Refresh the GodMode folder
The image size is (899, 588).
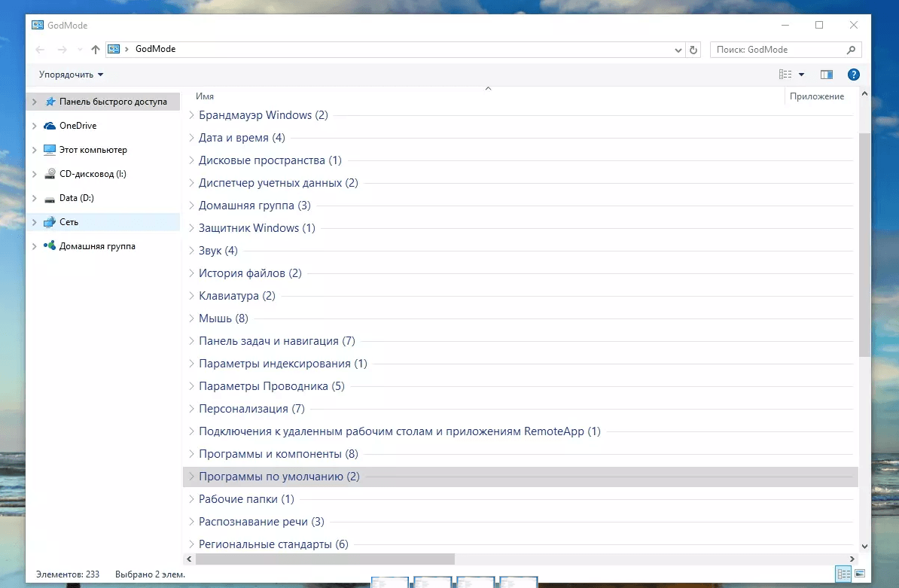coord(693,50)
